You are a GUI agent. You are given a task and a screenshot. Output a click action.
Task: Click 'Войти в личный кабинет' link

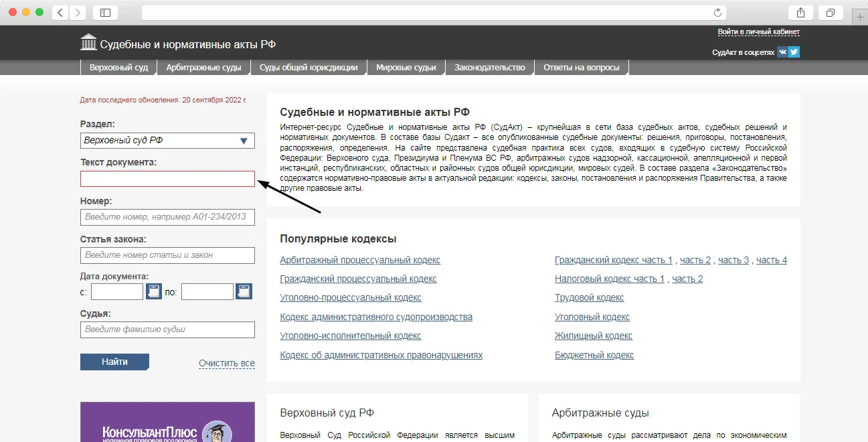click(759, 31)
